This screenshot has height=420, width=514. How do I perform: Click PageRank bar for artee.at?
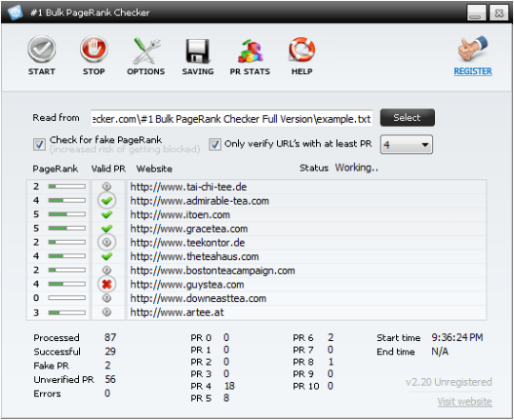(67, 312)
